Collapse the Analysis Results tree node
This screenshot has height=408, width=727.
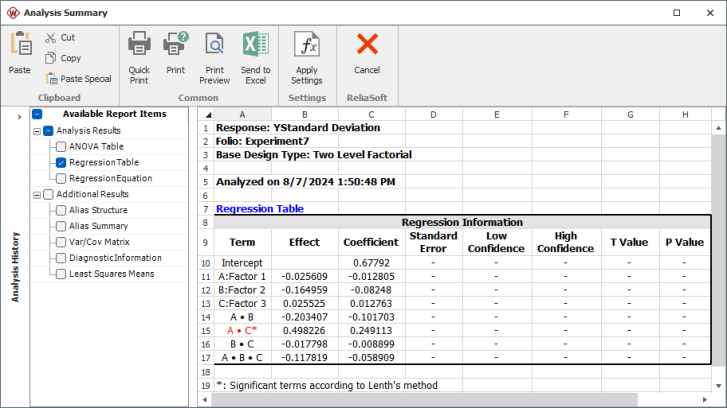click(37, 130)
